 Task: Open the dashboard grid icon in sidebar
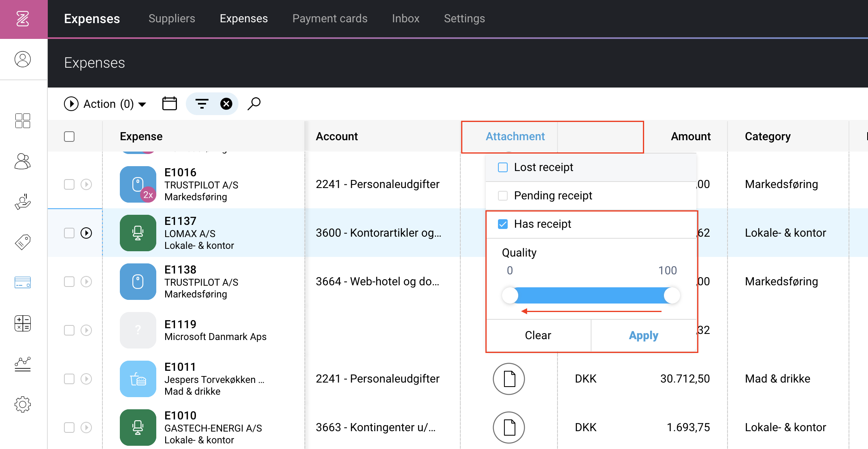(23, 121)
